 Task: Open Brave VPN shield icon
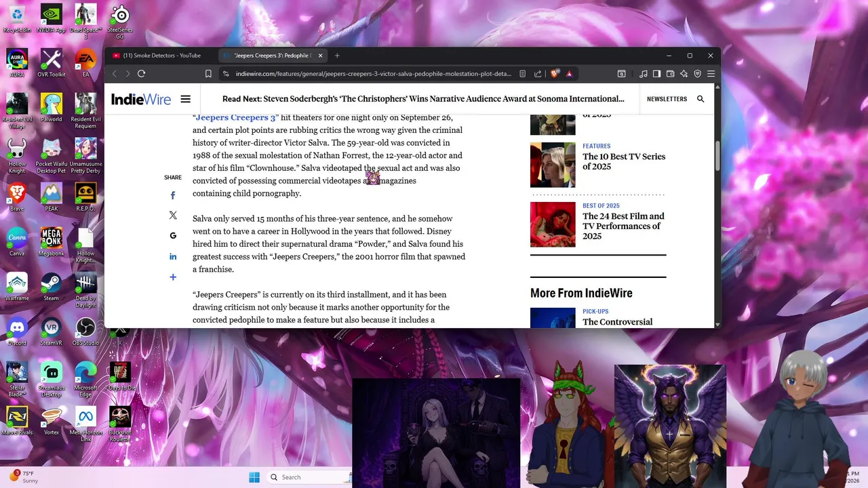(697, 74)
